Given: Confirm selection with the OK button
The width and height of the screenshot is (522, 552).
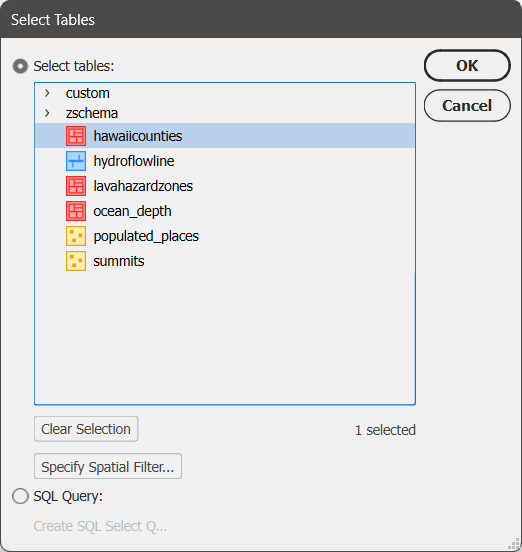Looking at the screenshot, I should (x=467, y=66).
